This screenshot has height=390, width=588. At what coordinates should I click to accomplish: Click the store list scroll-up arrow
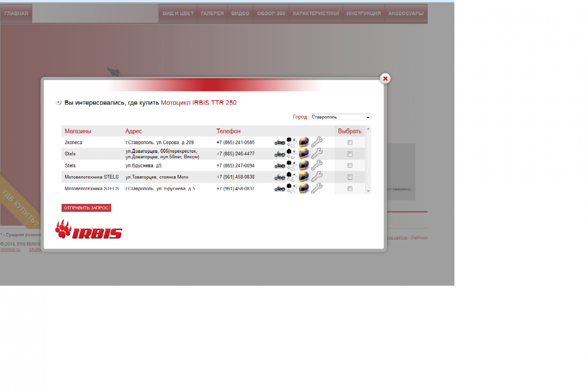pos(368,129)
